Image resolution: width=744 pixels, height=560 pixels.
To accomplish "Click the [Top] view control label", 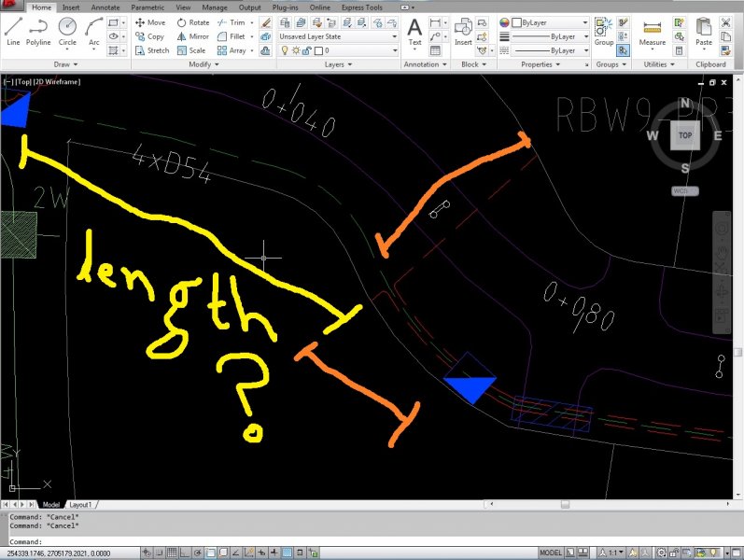I will [23, 81].
